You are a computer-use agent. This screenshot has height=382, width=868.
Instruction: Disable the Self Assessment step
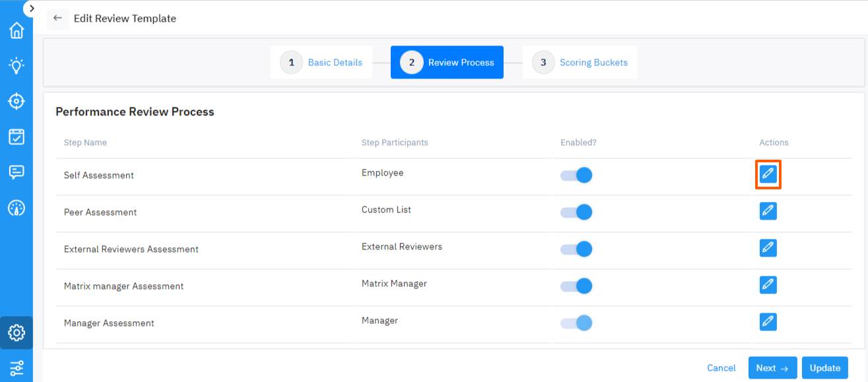[x=576, y=175]
